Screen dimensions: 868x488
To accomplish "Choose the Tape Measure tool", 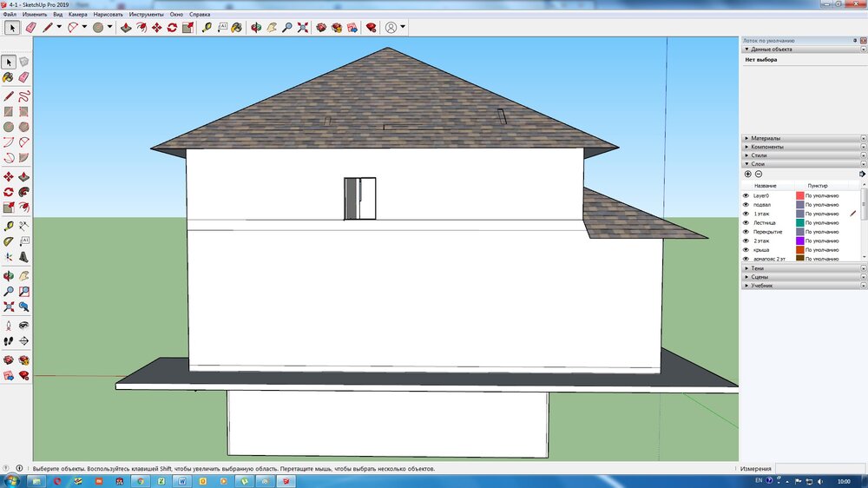I will click(x=207, y=28).
